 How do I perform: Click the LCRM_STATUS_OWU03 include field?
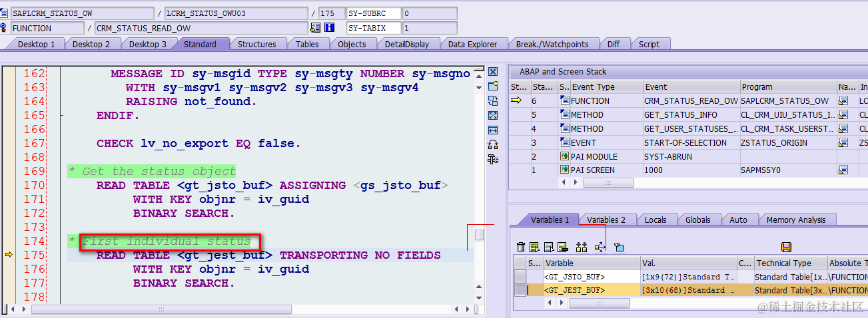coord(236,13)
